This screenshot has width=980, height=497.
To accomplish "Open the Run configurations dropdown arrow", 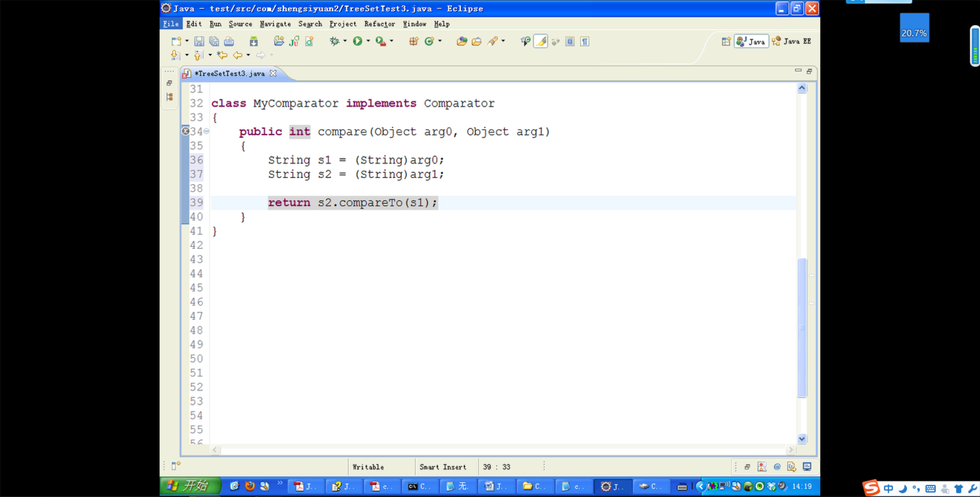I will (368, 41).
